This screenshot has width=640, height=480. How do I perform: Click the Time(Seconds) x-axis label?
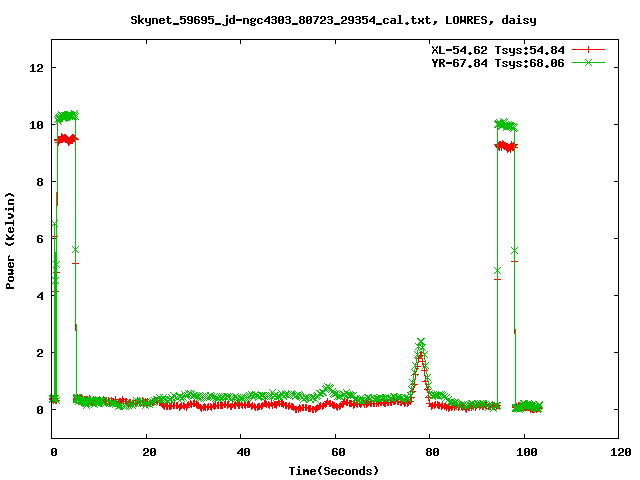[333, 471]
